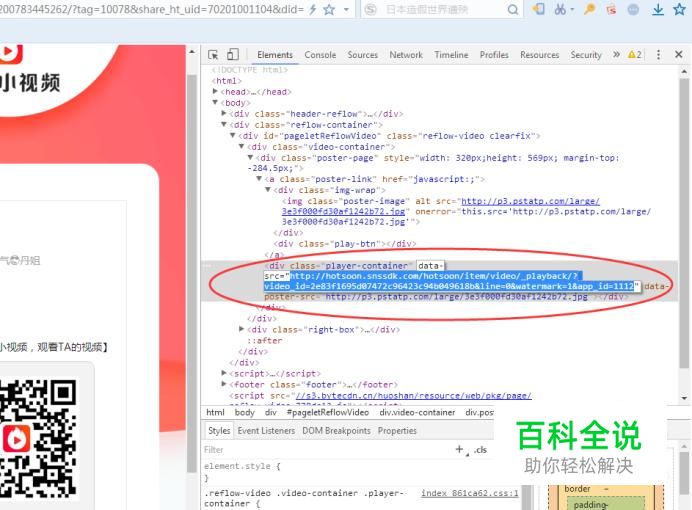Image resolution: width=692 pixels, height=510 pixels.
Task: Collapse the poster-link anchor node
Action: pyautogui.click(x=260, y=179)
